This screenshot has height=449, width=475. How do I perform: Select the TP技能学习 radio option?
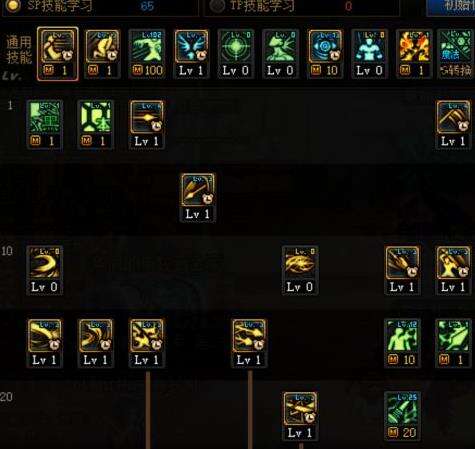coord(216,6)
